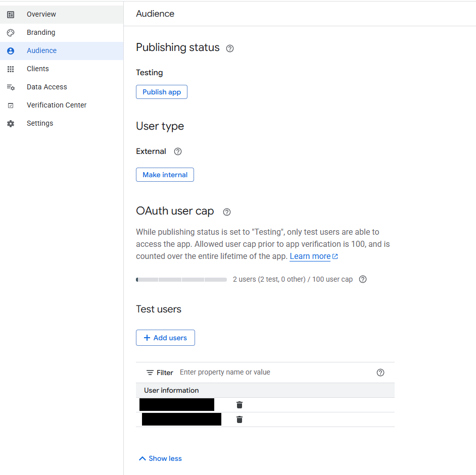
Task: Delete the second test user
Action: pyautogui.click(x=240, y=419)
